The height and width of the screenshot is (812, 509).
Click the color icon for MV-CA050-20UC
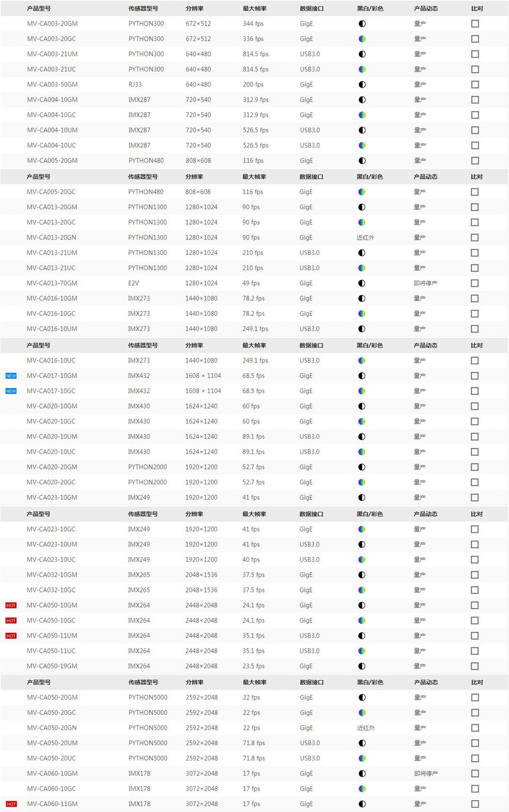362,758
